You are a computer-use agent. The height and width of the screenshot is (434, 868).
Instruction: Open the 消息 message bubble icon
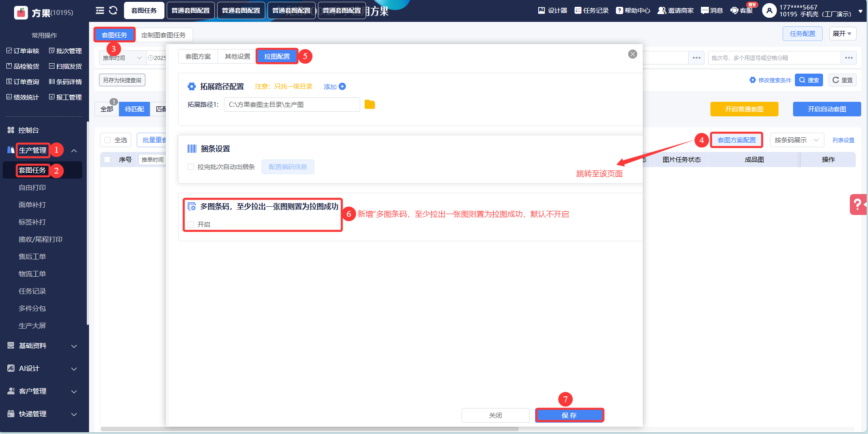705,10
